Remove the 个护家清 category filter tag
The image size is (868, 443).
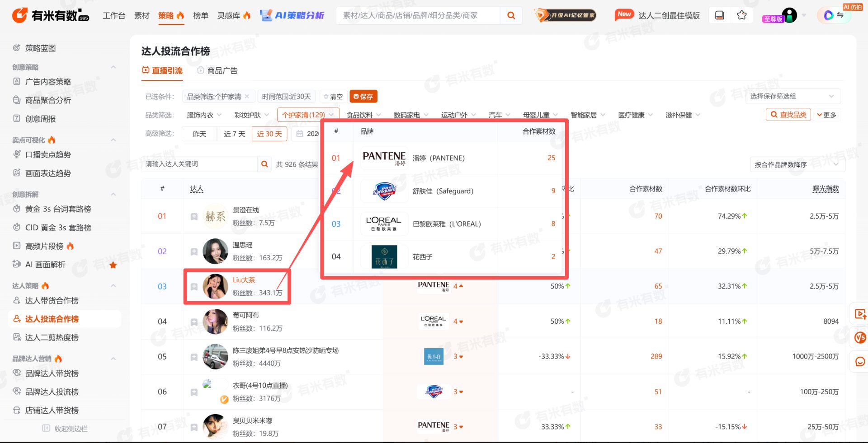coord(247,96)
